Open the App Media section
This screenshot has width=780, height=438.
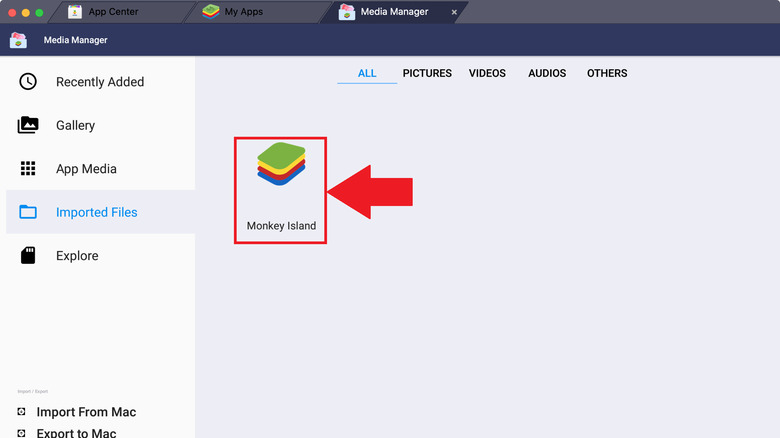[x=100, y=169]
